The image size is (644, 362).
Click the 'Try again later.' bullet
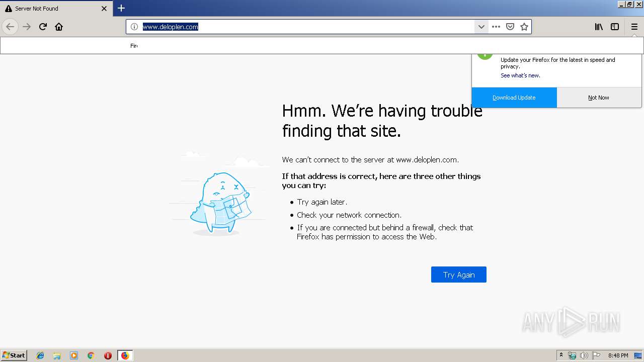(x=322, y=202)
